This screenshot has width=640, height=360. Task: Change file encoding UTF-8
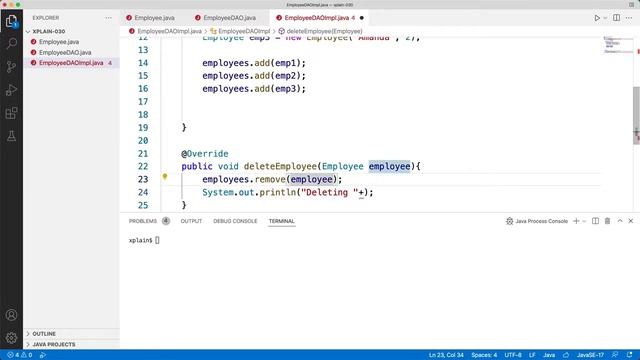(x=513, y=355)
